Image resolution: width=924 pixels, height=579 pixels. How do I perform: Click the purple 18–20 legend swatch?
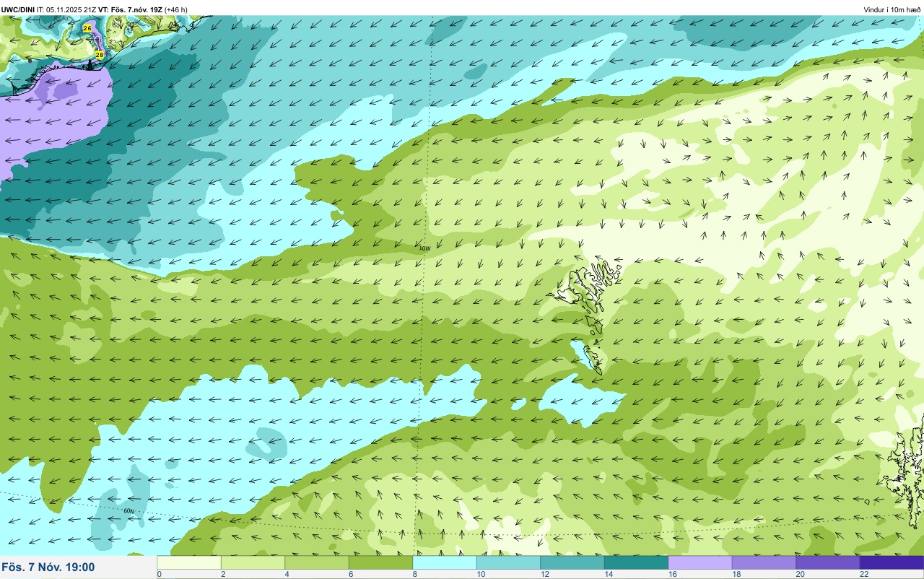click(764, 562)
